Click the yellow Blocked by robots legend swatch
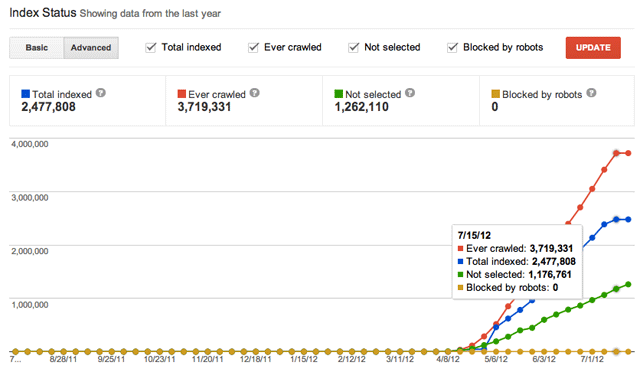640x372 pixels. (x=495, y=94)
